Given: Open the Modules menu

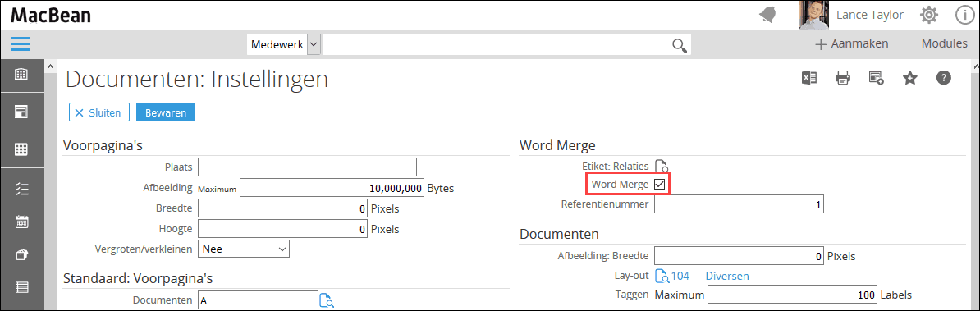Looking at the screenshot, I should [945, 44].
